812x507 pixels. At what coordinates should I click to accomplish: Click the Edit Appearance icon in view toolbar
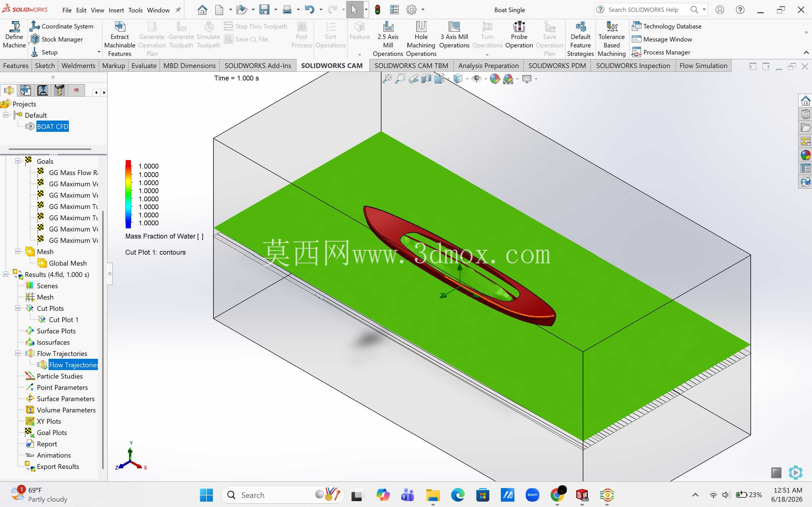click(495, 79)
